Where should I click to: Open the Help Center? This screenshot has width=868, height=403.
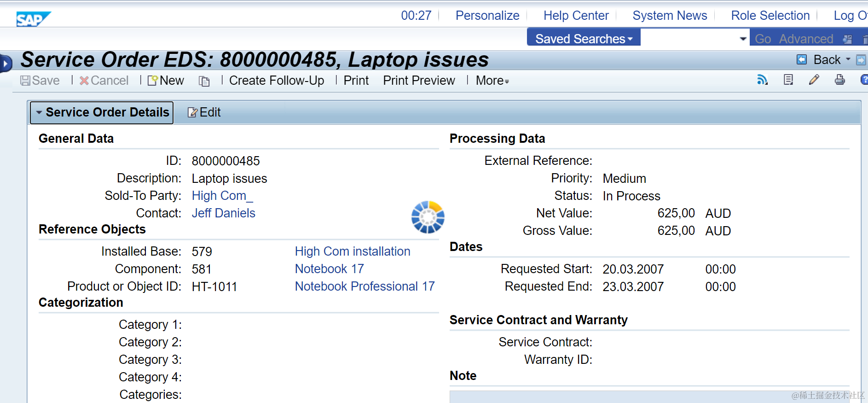click(x=576, y=16)
